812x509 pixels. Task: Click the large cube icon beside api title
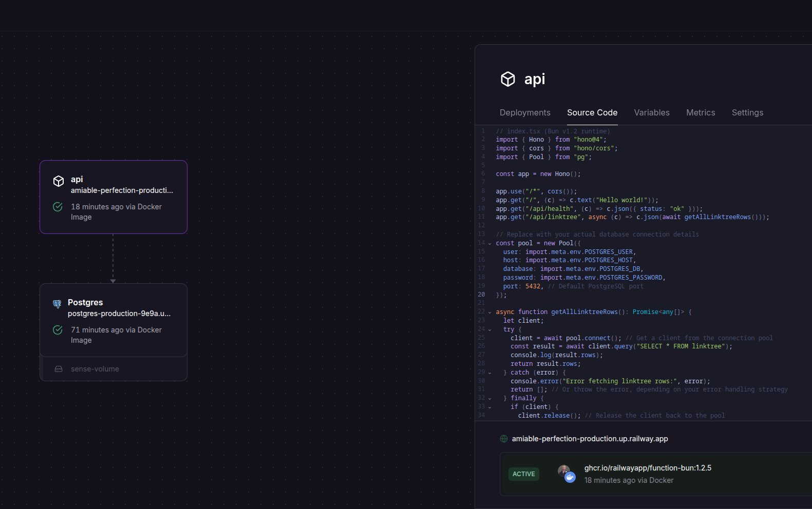[508, 79]
